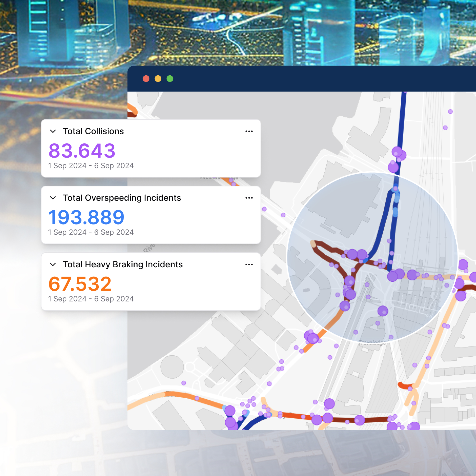Click the date range under Overspeeding Incidents
Viewport: 476px width, 476px height.
click(x=91, y=232)
